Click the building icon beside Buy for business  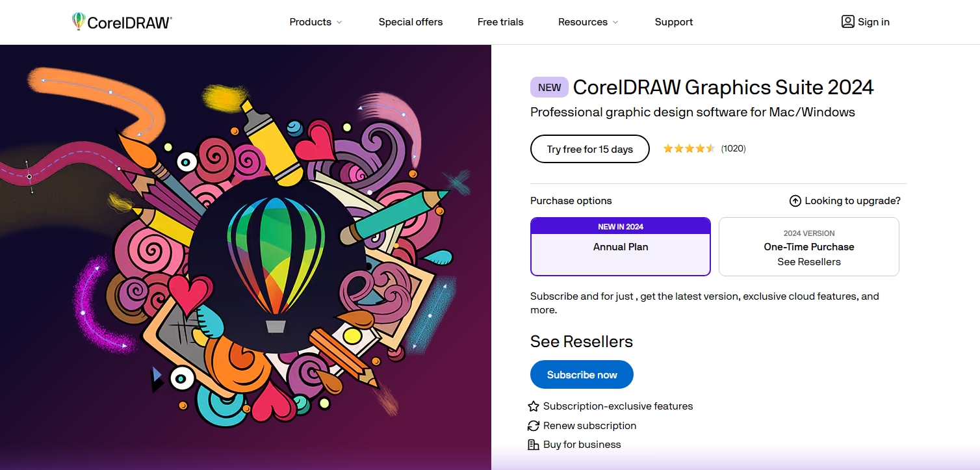(x=533, y=444)
